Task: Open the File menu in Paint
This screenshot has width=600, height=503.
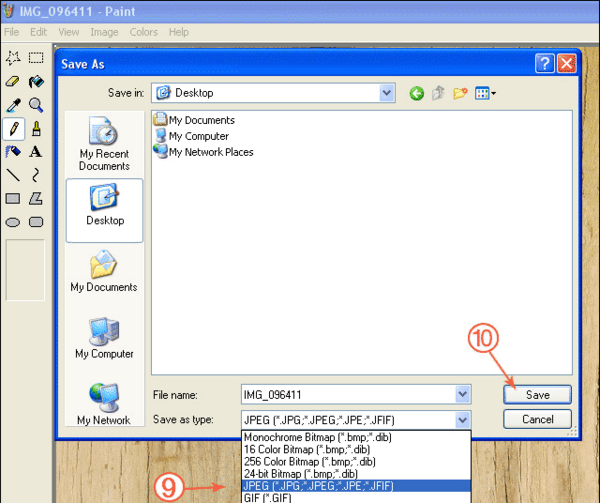Action: tap(11, 32)
